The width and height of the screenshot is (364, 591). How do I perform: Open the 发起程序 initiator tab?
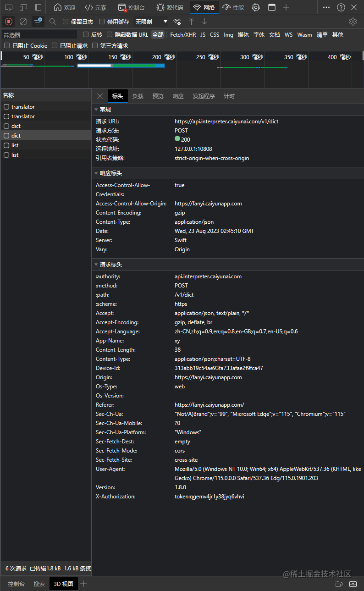click(x=204, y=96)
